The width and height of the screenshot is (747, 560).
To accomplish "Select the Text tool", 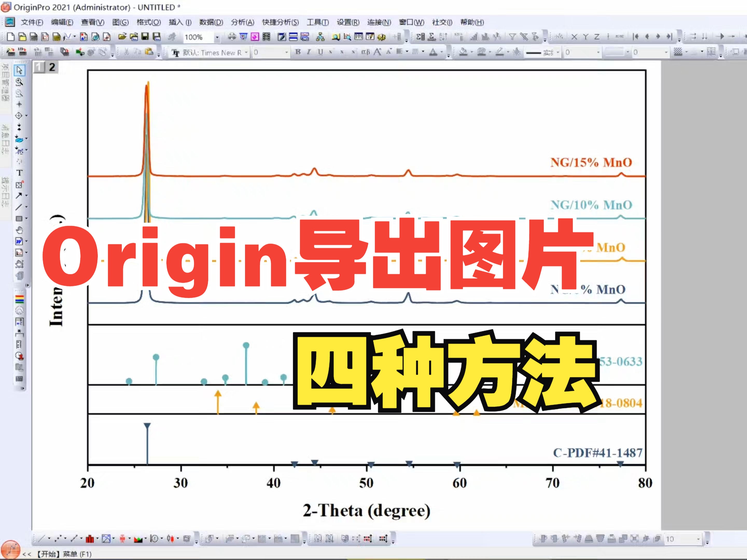I will [x=19, y=173].
